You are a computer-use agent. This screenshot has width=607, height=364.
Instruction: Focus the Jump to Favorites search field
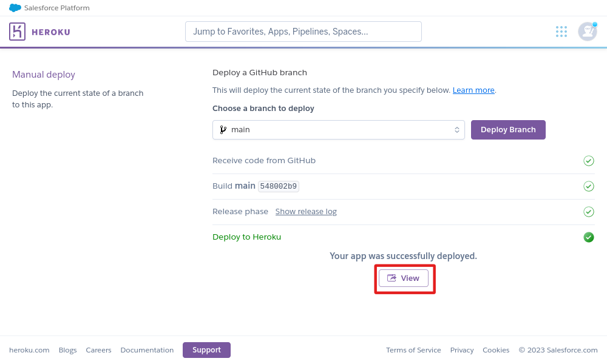pyautogui.click(x=303, y=32)
